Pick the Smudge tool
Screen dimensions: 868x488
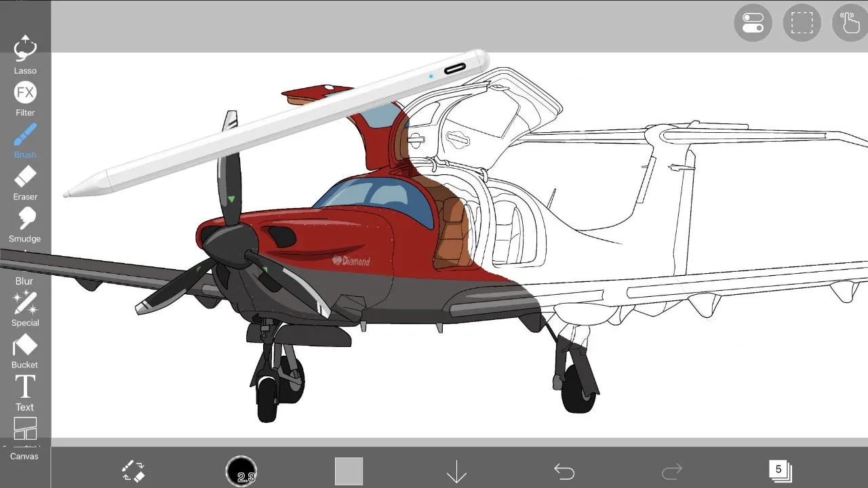coord(25,225)
